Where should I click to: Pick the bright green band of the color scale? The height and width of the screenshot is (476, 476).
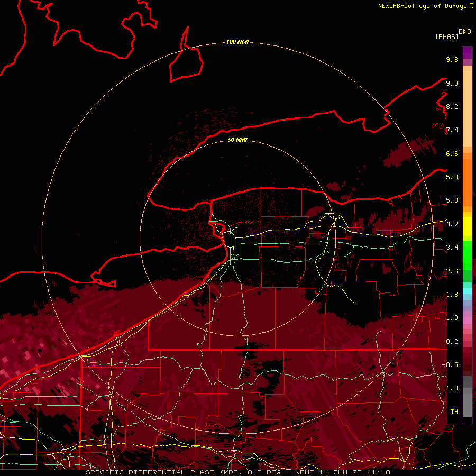467,255
